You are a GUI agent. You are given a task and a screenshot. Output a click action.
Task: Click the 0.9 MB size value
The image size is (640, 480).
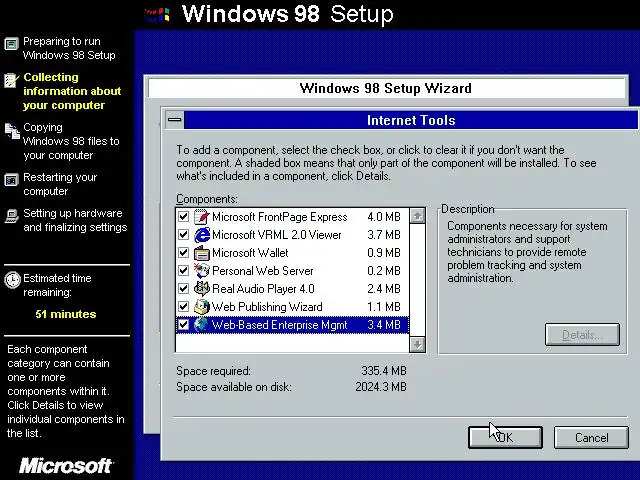(x=384, y=253)
